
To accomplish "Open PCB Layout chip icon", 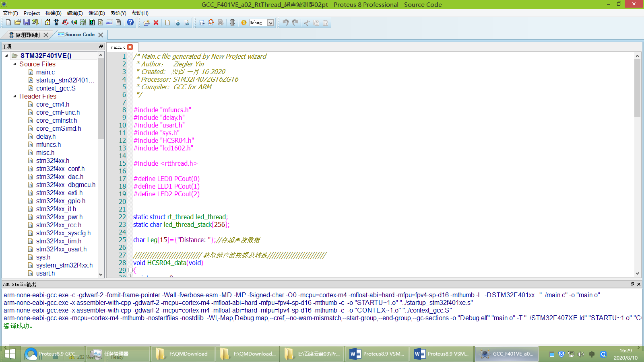I will [x=65, y=23].
